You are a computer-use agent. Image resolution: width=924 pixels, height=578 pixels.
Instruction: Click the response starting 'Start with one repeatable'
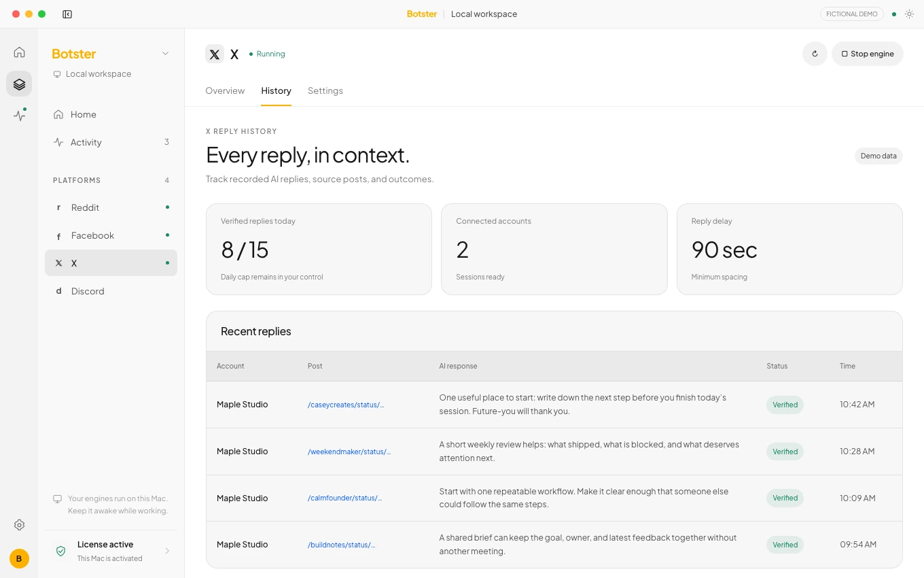click(x=584, y=498)
